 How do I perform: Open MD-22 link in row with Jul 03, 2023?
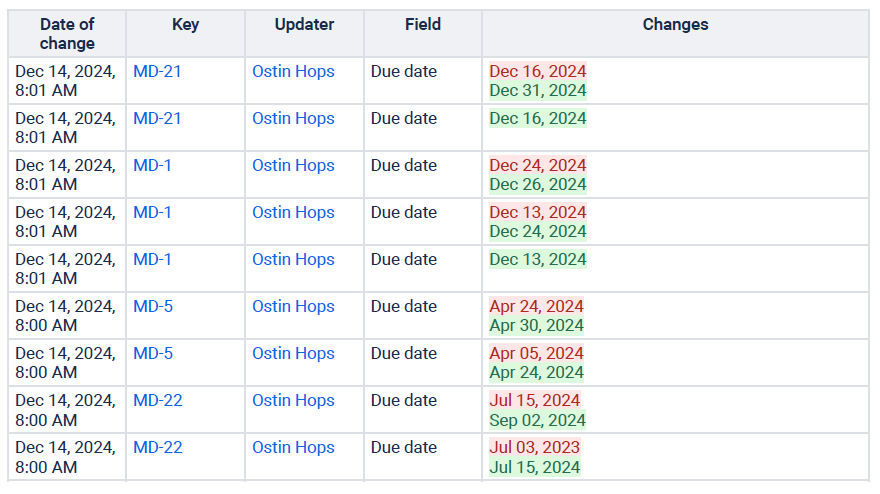158,447
